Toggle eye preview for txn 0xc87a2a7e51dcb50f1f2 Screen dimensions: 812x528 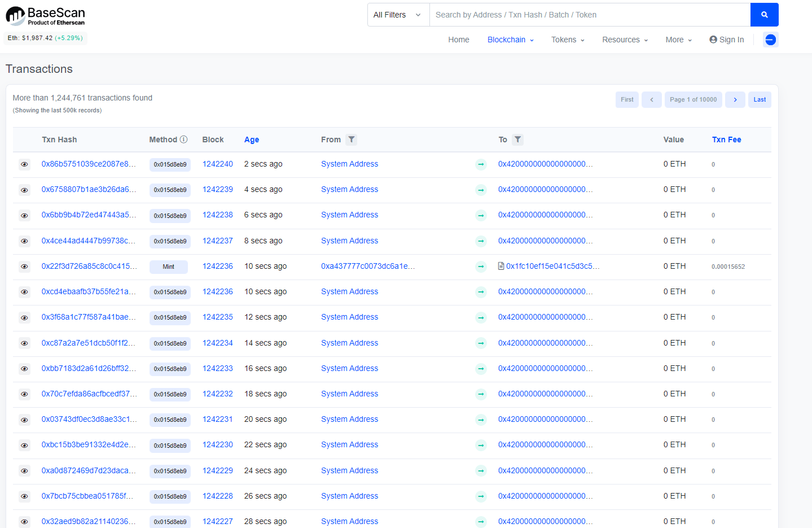(x=24, y=343)
